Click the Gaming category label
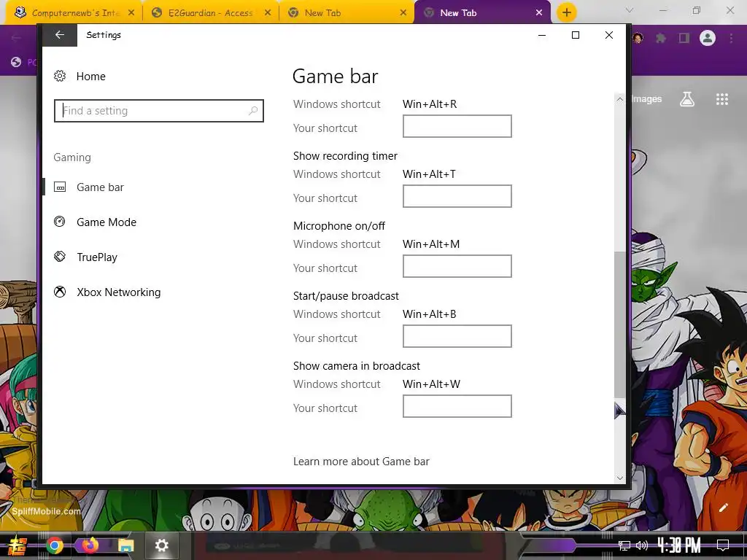The image size is (747, 560). point(72,157)
